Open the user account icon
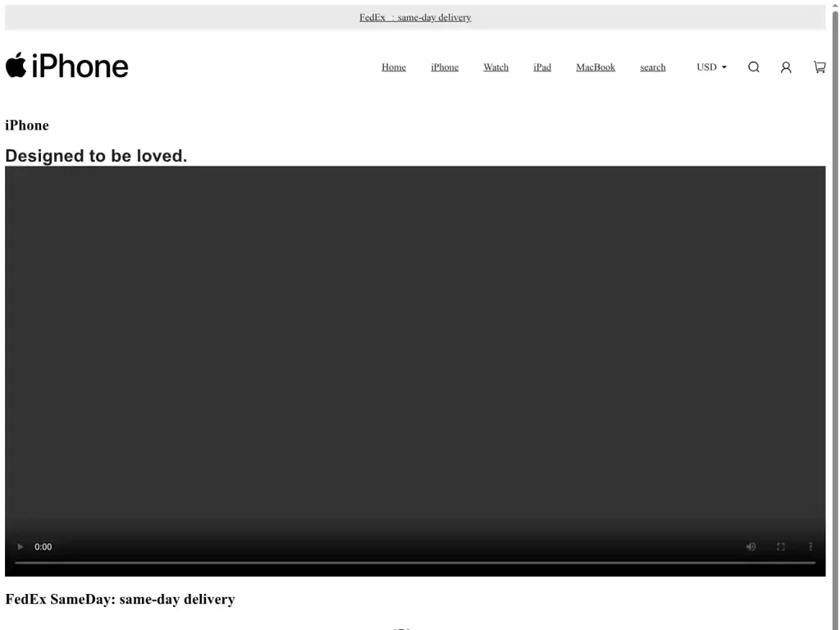This screenshot has height=630, width=840. tap(786, 67)
